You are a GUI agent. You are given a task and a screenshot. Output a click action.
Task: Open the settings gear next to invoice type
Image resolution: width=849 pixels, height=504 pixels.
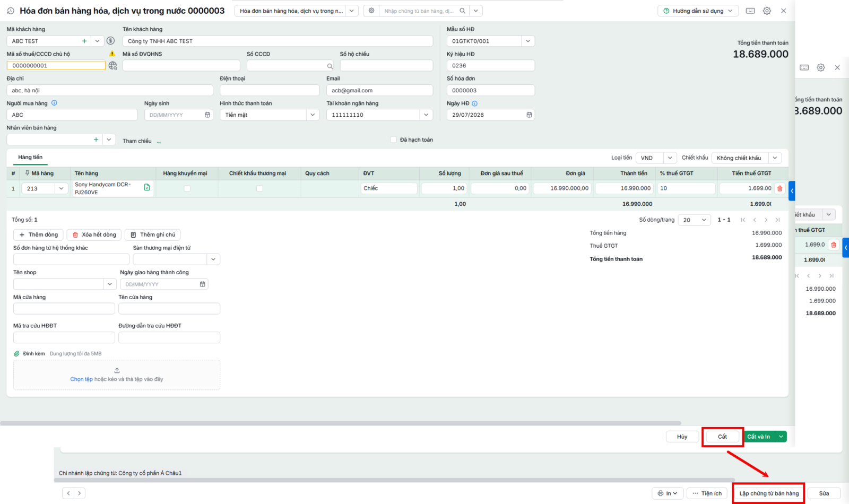[371, 11]
